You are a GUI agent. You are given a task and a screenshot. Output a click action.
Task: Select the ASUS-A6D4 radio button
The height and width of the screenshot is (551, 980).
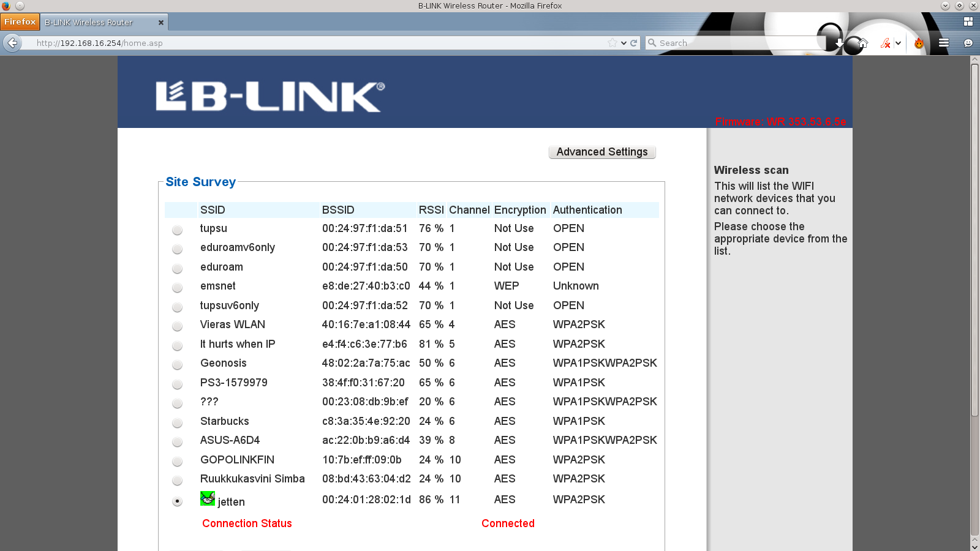[x=177, y=442]
